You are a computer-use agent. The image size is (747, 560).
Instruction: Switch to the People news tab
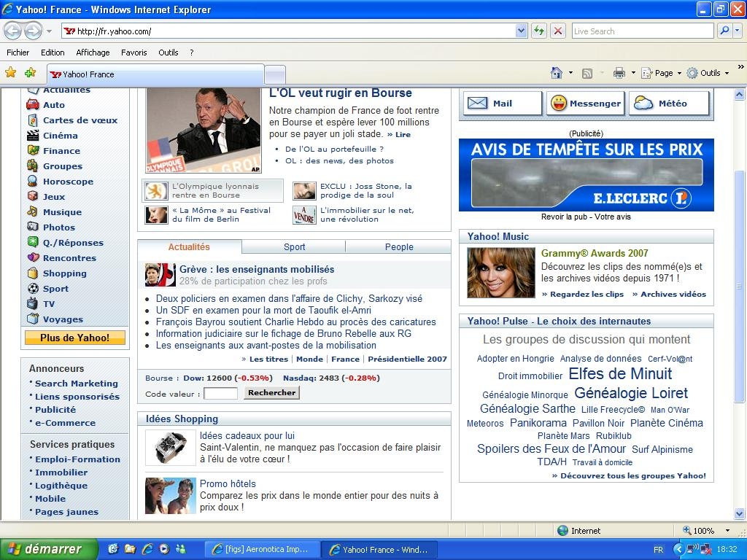pyautogui.click(x=399, y=246)
